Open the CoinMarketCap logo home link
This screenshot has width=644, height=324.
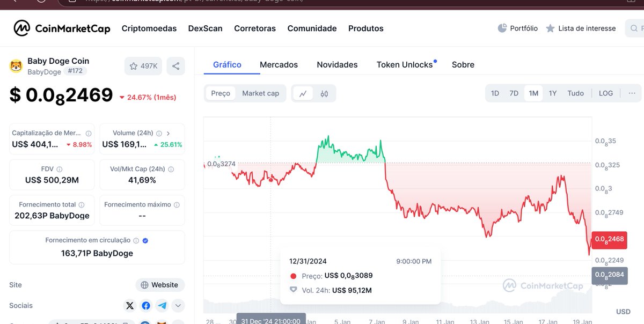(x=62, y=28)
